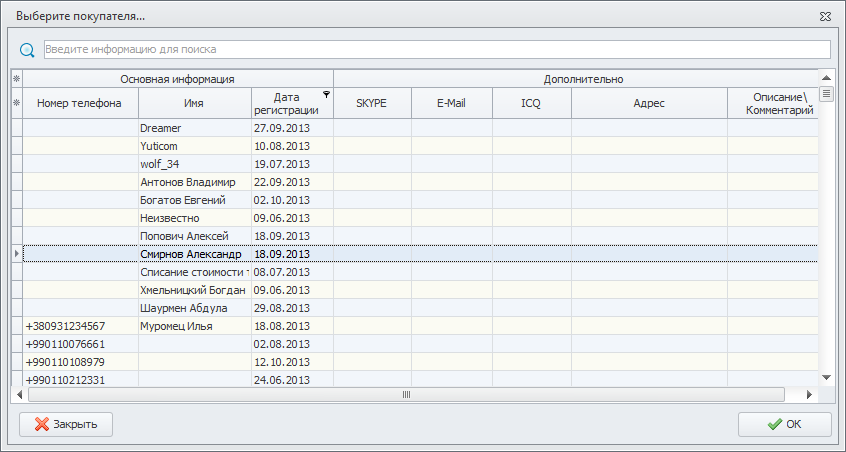
Task: Click the asterisk button beside Номер телефона header
Action: click(16, 103)
